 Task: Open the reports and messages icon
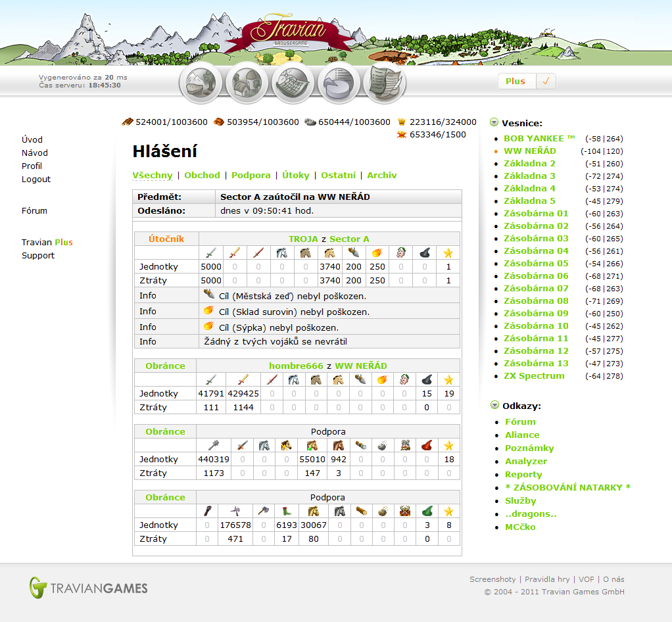point(385,84)
